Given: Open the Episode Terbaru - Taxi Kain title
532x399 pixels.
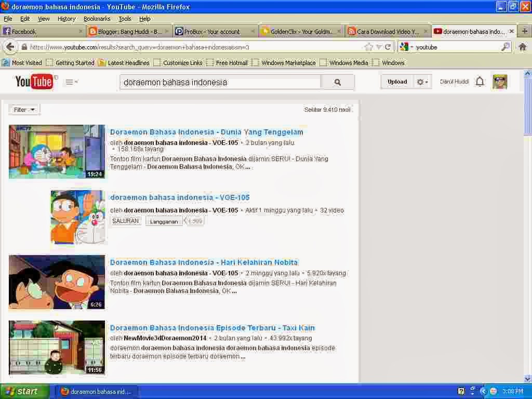Looking at the screenshot, I should click(212, 328).
